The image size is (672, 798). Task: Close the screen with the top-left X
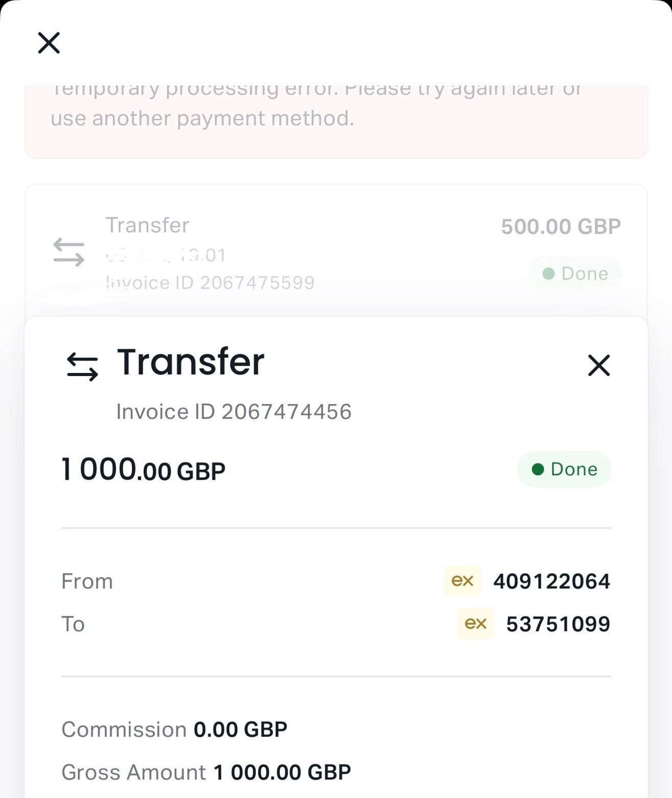point(49,42)
